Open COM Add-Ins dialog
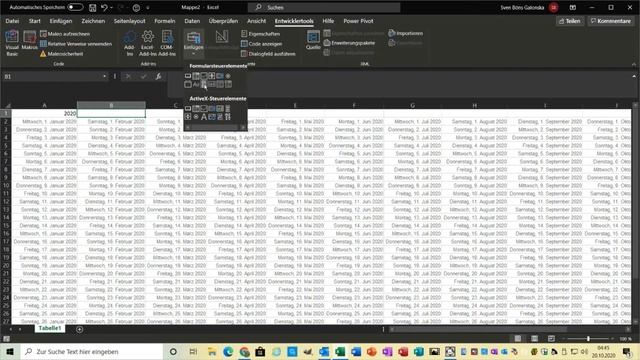Image resolution: width=640 pixels, height=360 pixels. [167, 43]
